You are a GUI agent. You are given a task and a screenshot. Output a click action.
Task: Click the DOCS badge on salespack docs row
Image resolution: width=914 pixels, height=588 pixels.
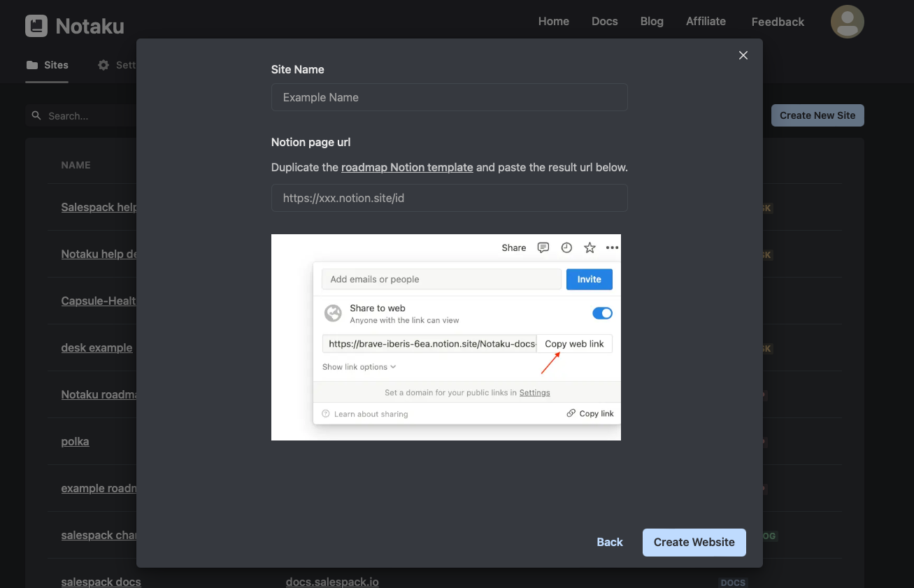[x=733, y=582]
